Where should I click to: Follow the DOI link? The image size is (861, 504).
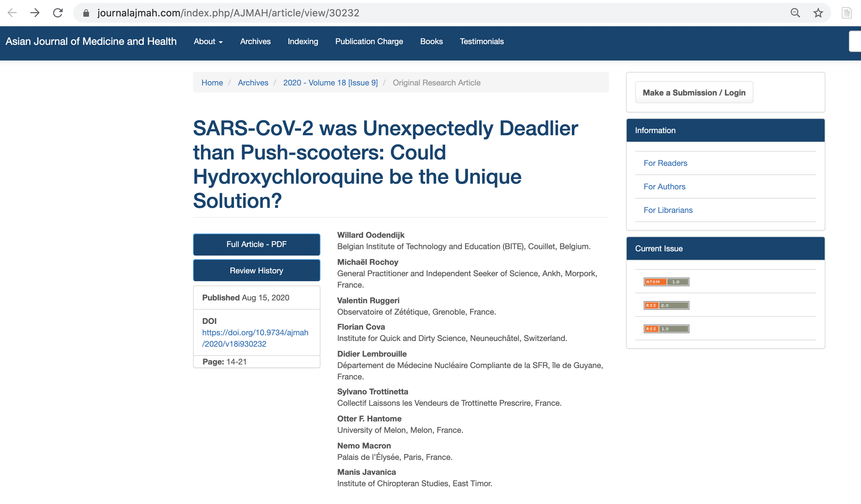255,338
